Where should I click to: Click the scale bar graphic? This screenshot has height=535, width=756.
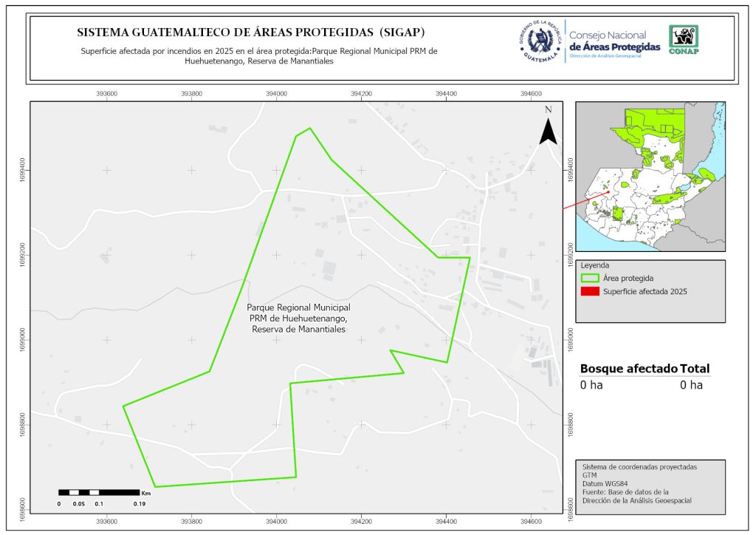99,492
